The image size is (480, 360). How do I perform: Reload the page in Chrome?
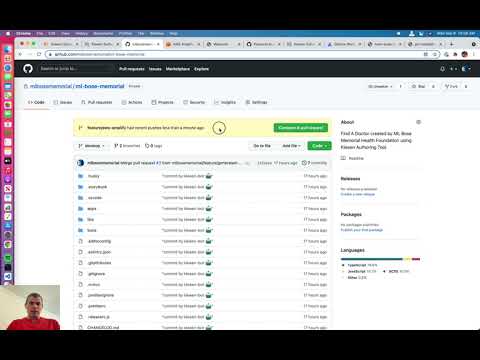tap(39, 54)
